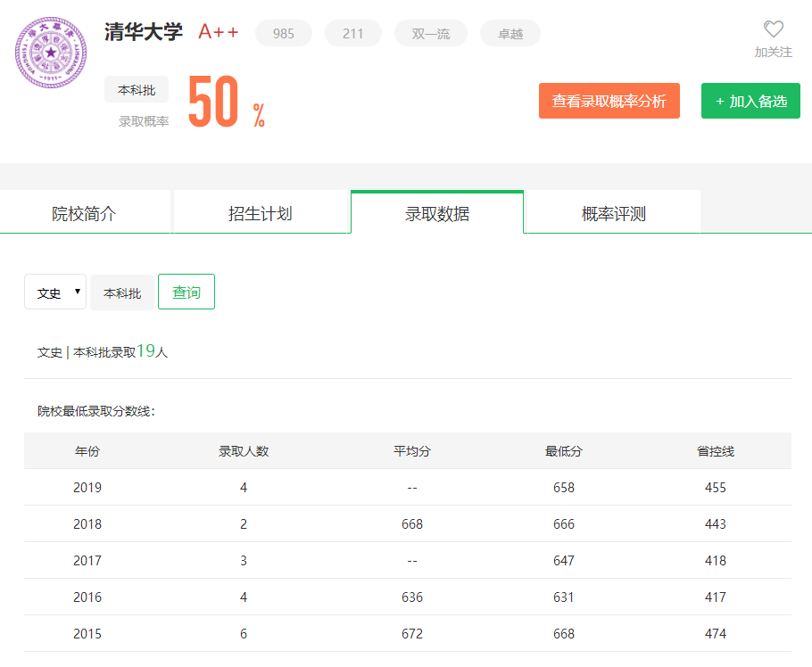
Task: Click 院校最低录取分数线 heading
Action: click(x=95, y=411)
